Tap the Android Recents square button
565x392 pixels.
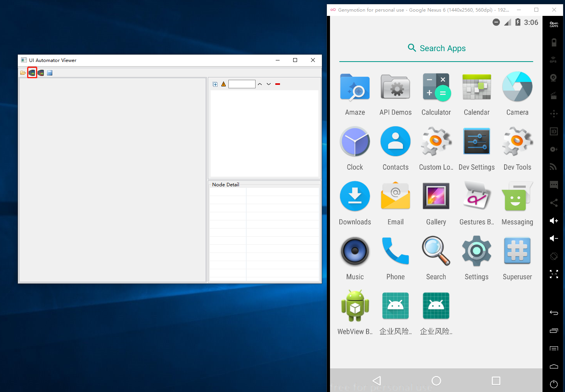pos(496,381)
